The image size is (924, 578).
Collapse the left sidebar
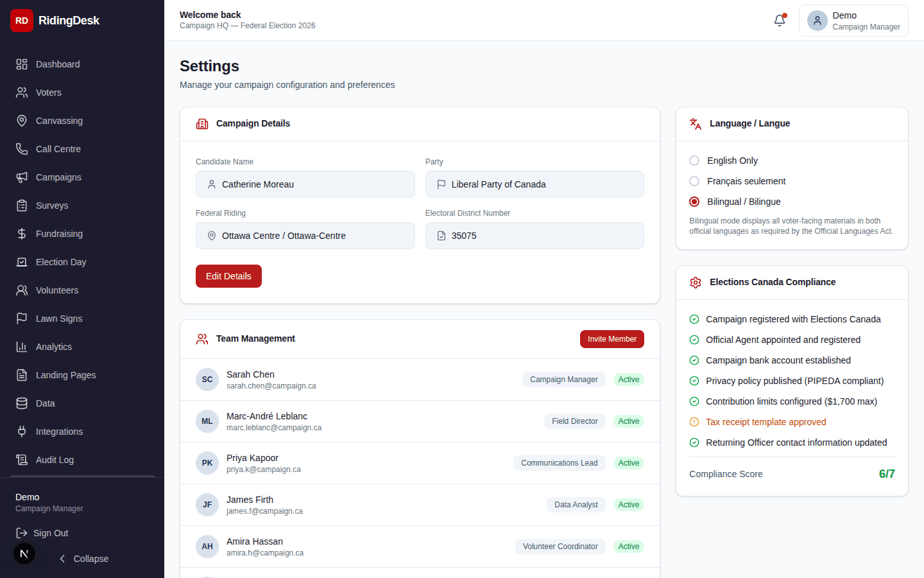coord(83,559)
